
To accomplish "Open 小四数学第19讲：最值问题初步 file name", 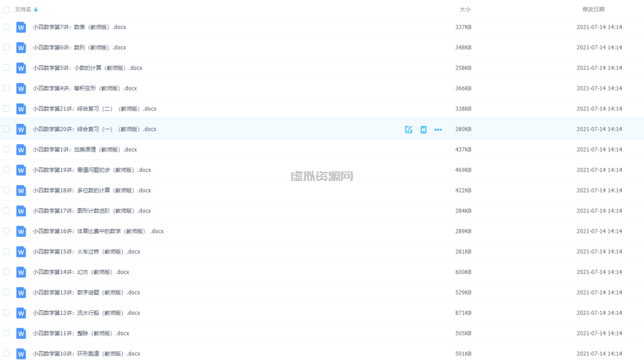I will tap(92, 170).
